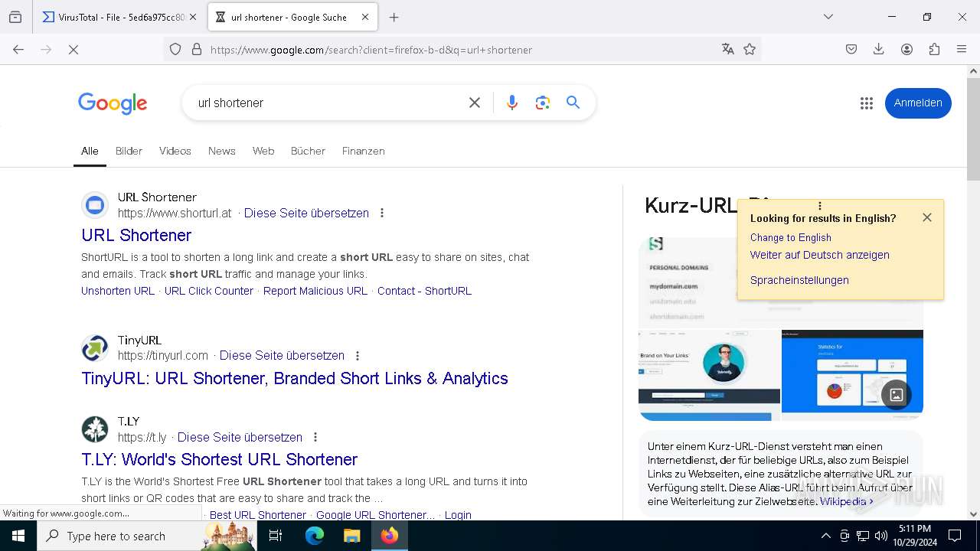This screenshot has width=980, height=551.
Task: Open the bearded man Brand on Your Links thumbnail
Action: tap(709, 374)
